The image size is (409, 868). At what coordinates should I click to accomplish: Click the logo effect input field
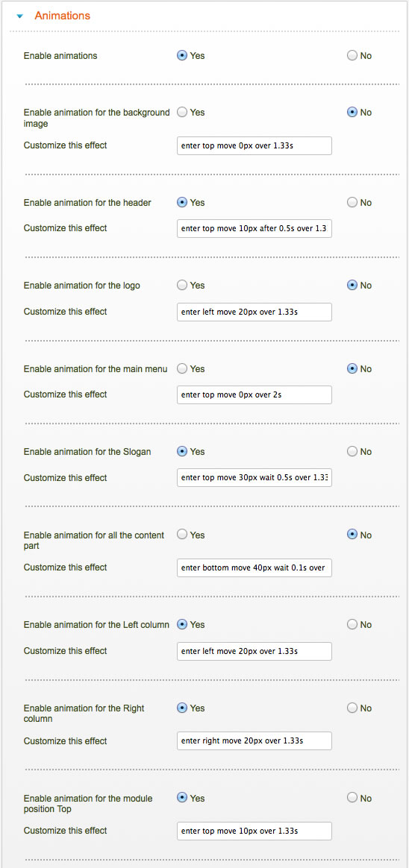click(x=255, y=312)
